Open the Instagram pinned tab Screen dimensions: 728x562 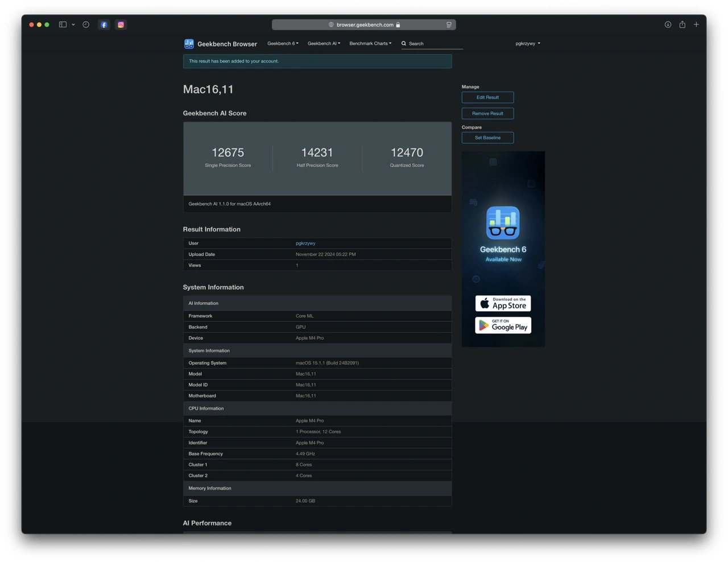121,24
